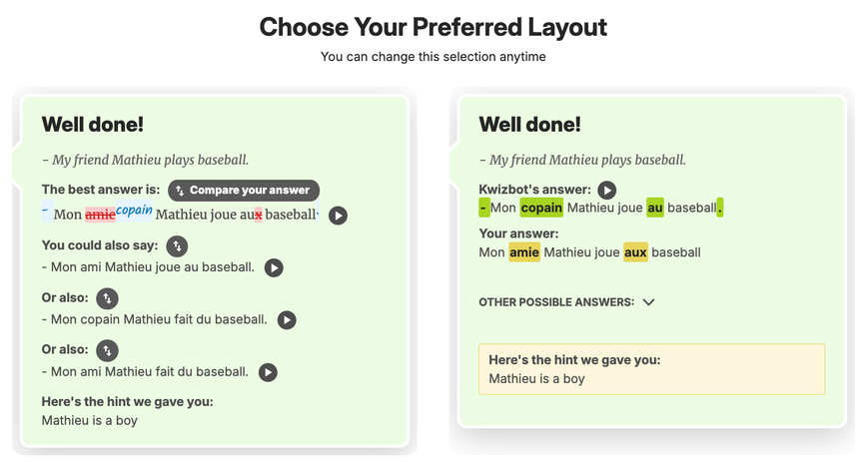Click the 'OTHER POSSIBLE ANSWERS:' label

pyautogui.click(x=555, y=302)
